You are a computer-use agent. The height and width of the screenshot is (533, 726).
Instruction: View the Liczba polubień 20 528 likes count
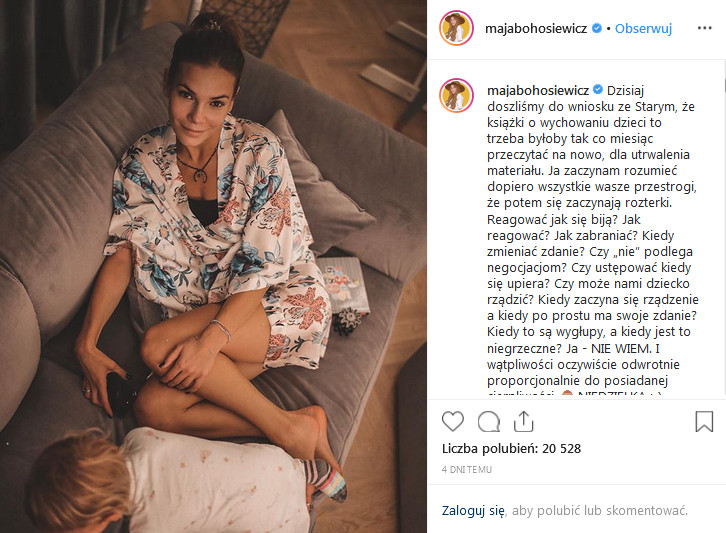click(511, 448)
